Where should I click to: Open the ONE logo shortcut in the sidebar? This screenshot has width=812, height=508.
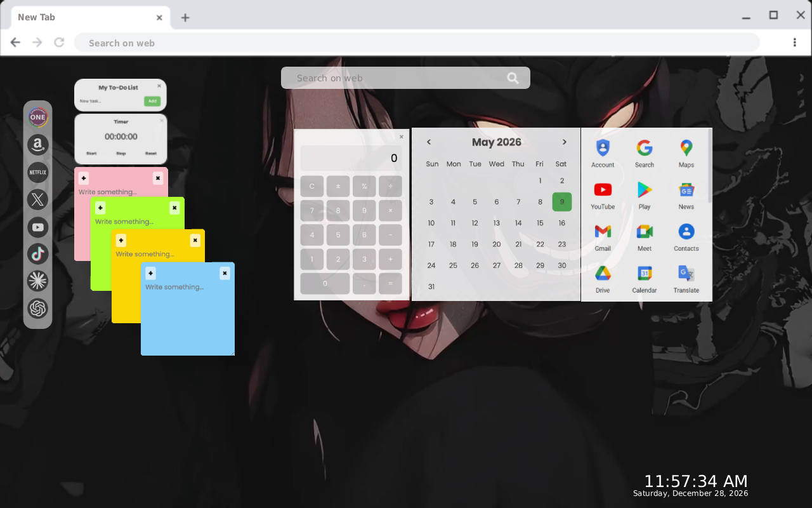38,117
